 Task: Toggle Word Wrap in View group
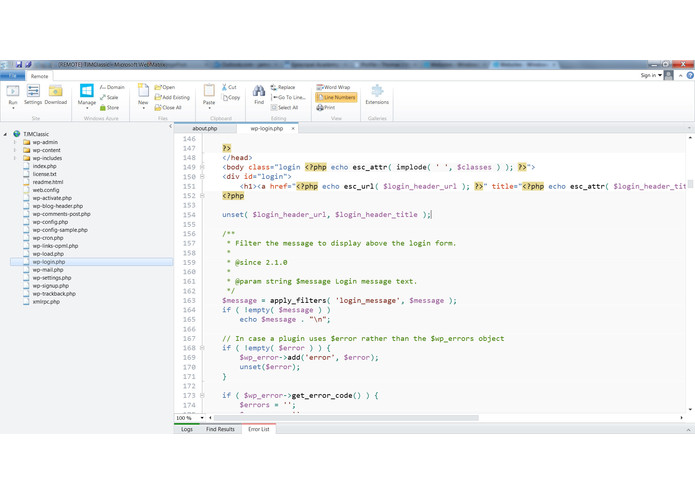click(333, 87)
